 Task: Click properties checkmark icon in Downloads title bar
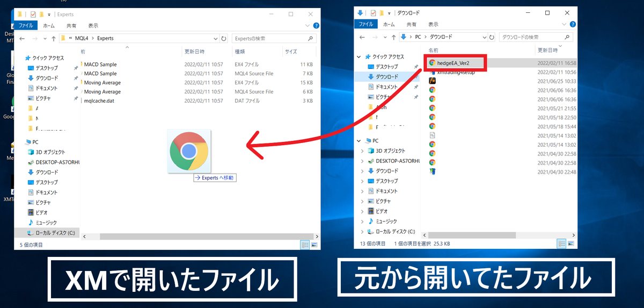374,12
